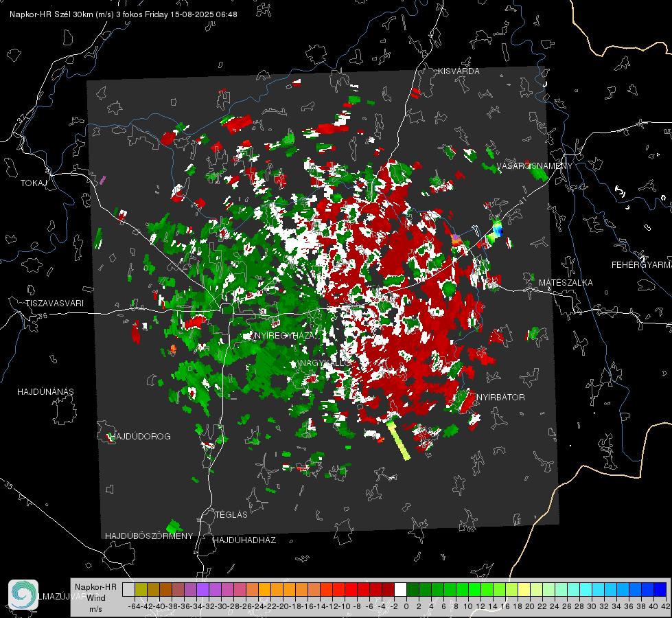Click the TISZAVASVÁRI city label

coord(54,304)
